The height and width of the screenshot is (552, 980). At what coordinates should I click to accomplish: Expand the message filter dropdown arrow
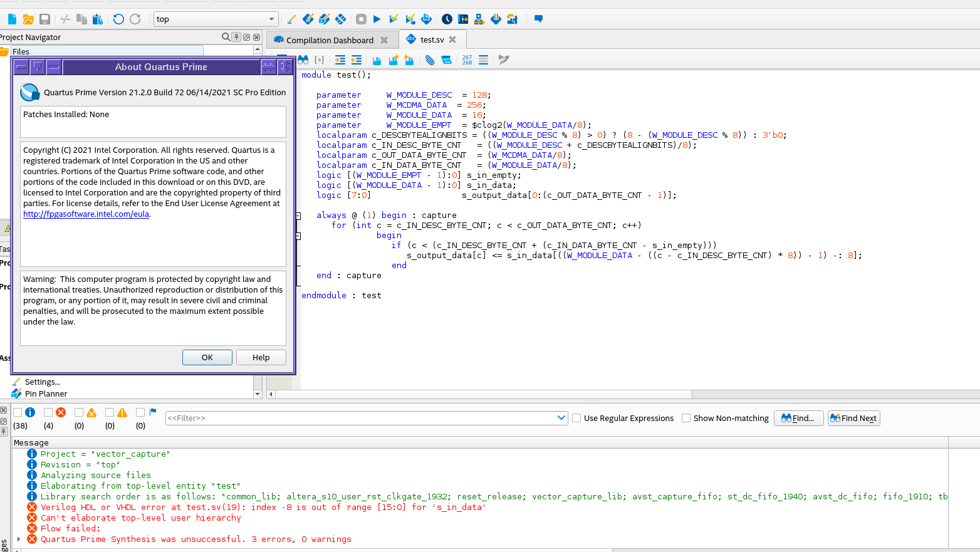[561, 418]
